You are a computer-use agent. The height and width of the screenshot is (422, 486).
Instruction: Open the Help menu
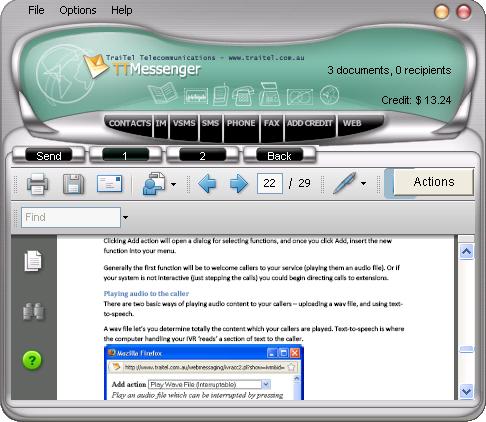(122, 10)
